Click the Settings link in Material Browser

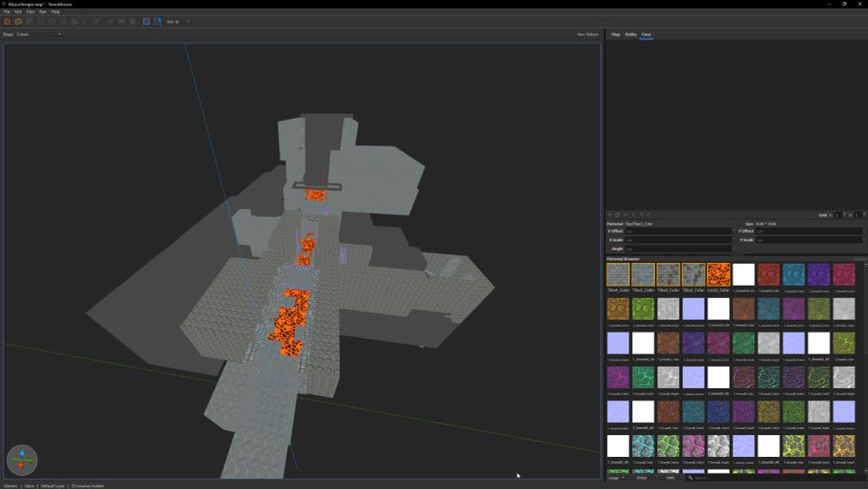[x=858, y=259]
